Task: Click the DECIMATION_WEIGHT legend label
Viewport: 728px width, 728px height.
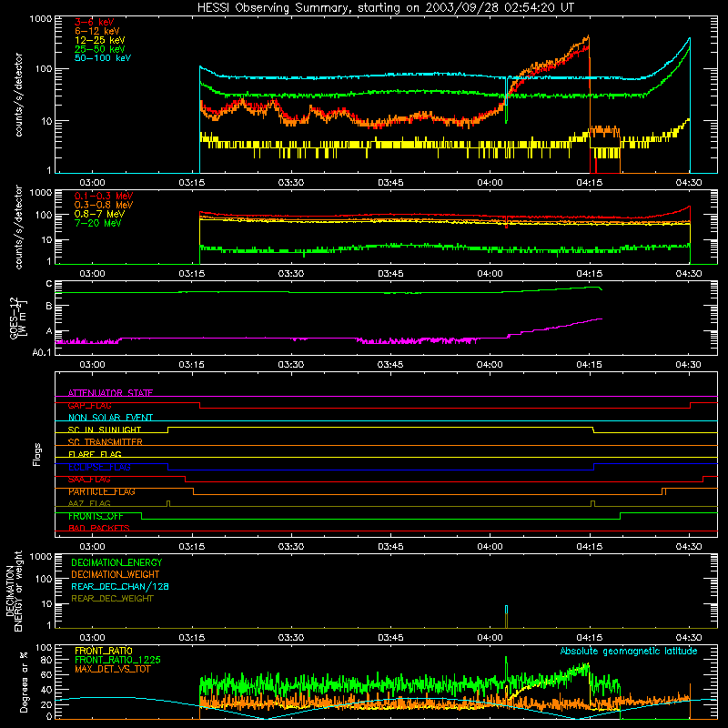Action: (116, 574)
